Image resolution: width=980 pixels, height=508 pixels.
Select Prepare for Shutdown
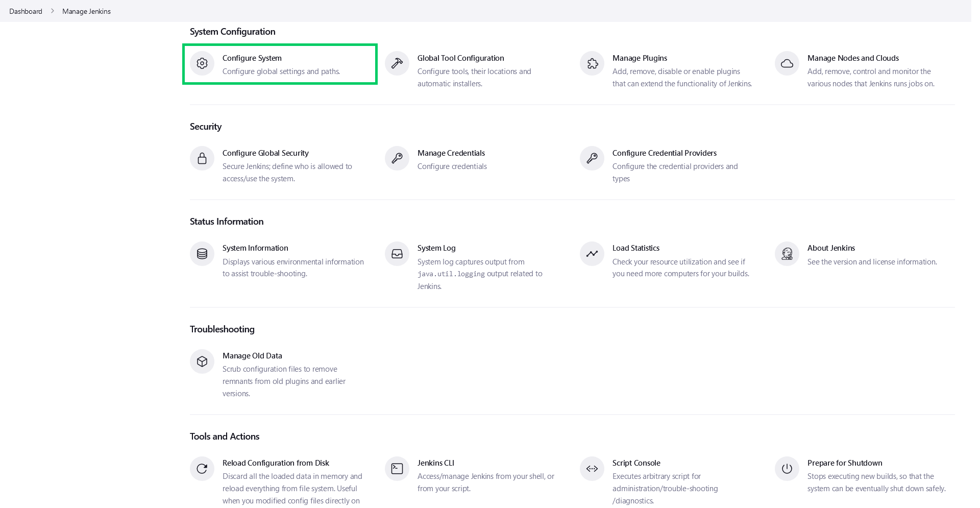(845, 463)
